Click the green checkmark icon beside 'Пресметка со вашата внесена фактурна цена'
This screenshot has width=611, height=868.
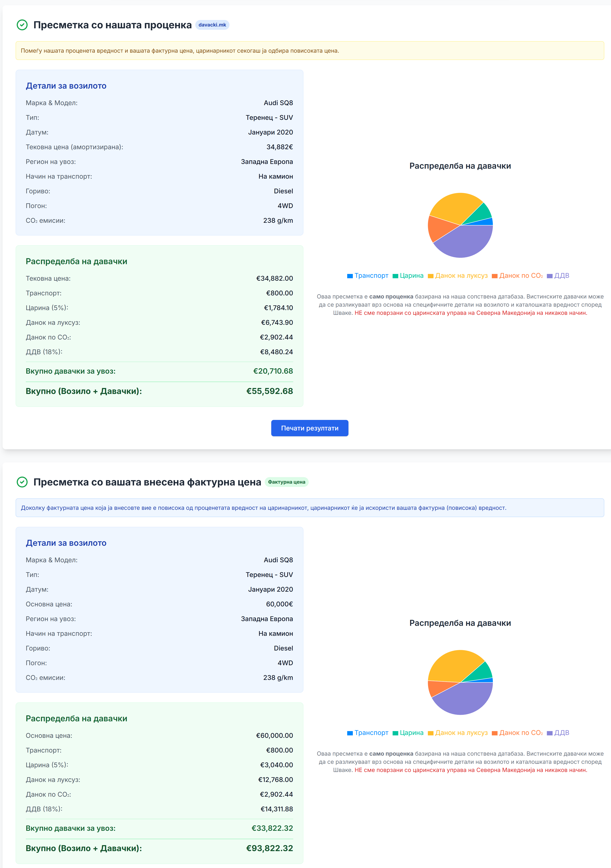pos(22,482)
